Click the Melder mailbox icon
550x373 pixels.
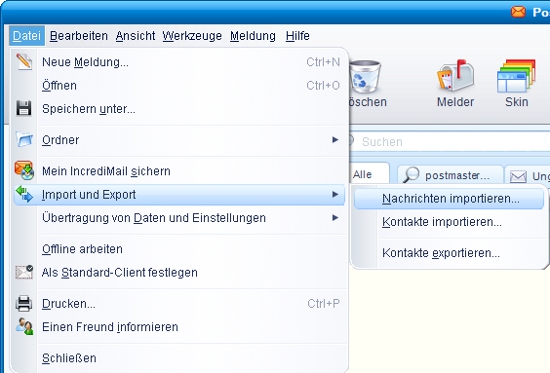[x=455, y=76]
